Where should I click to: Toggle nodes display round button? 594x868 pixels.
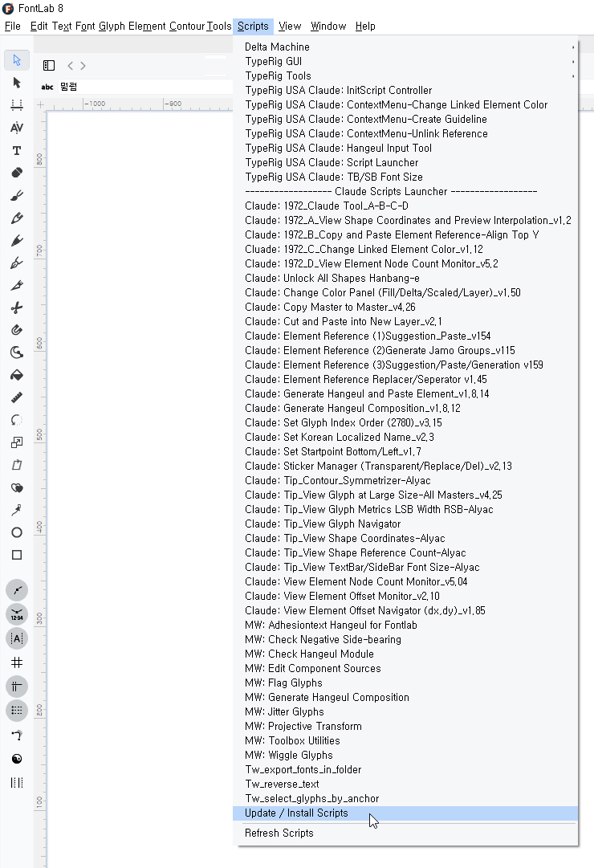(17, 590)
